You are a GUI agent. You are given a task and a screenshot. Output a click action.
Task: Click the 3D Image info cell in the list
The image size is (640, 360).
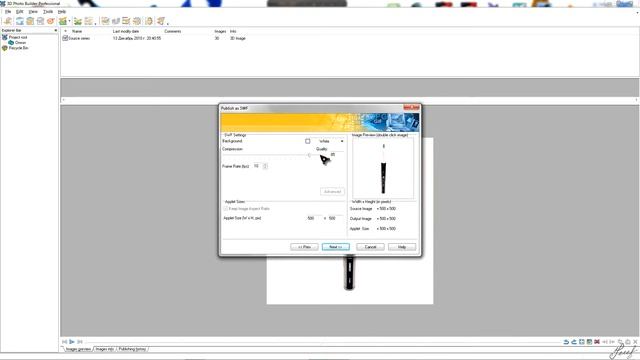(x=238, y=38)
